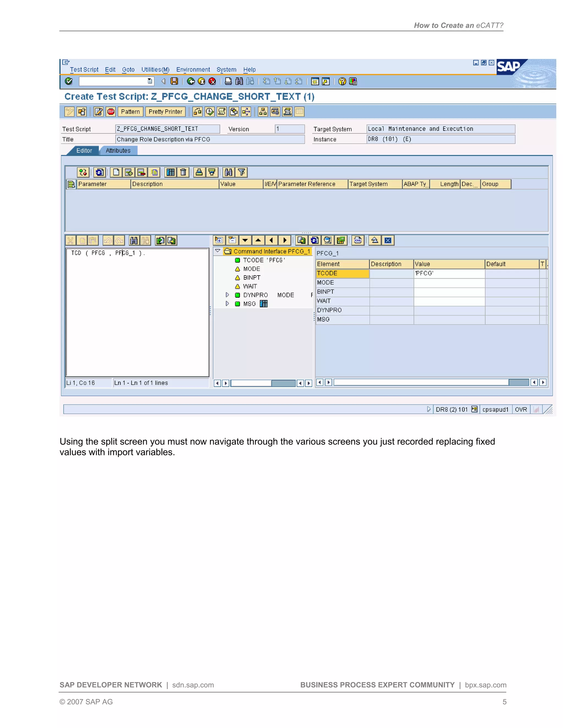Click the Create parameter blank page icon
Screen dimensions: 563x728
pos(116,172)
